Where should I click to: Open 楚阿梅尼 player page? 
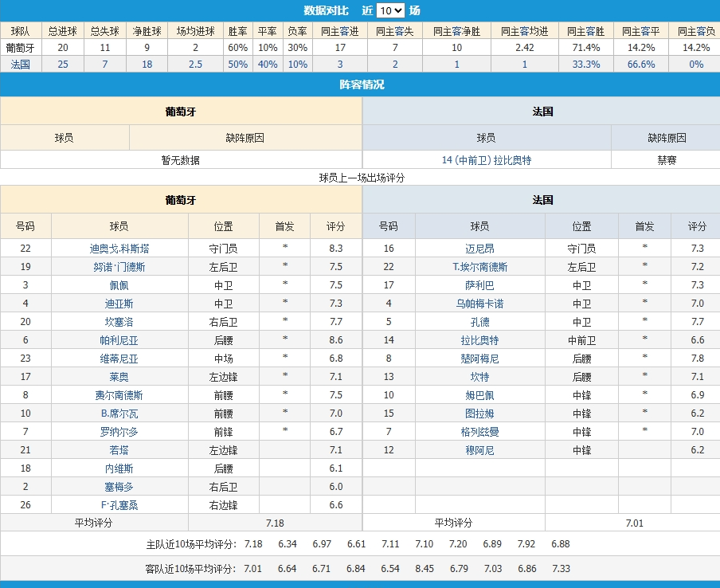[479, 359]
